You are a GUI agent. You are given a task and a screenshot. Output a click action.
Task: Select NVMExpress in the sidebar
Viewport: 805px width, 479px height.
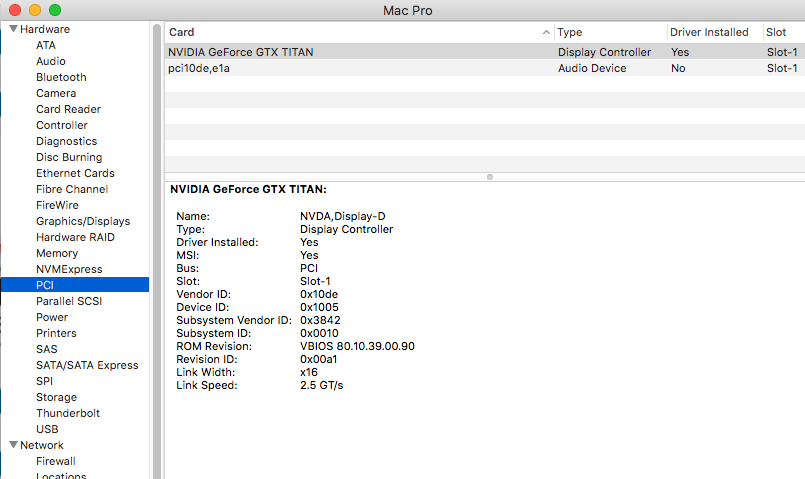69,269
